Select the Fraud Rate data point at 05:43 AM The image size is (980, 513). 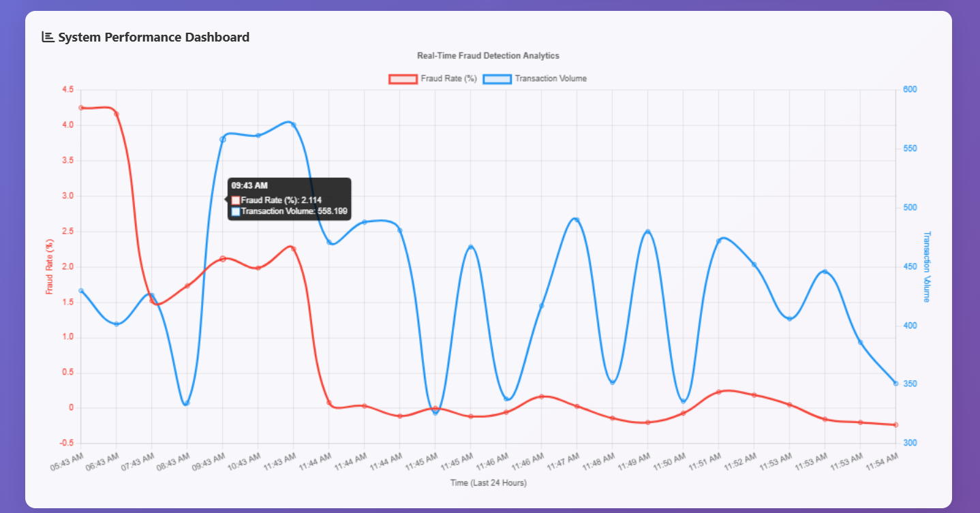[x=81, y=108]
